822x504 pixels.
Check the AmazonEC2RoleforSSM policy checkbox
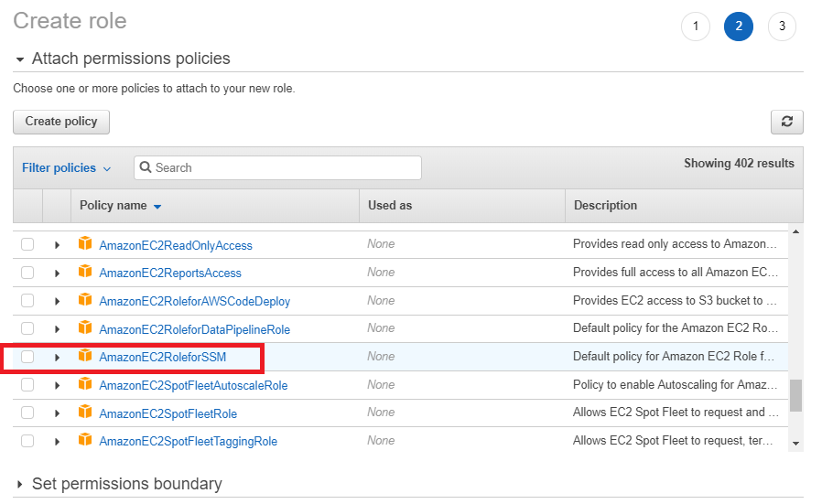[27, 357]
